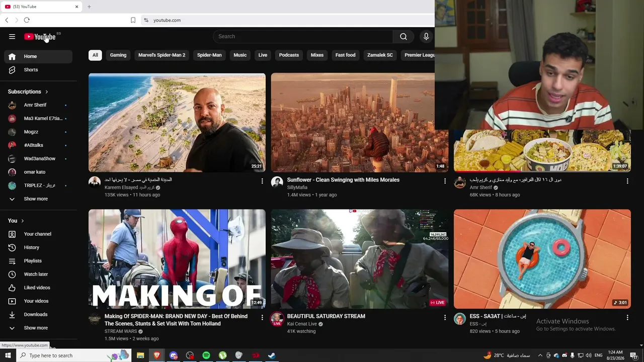This screenshot has height=362, width=644.
Task: Click the browser Back arrow
Action: point(7,20)
